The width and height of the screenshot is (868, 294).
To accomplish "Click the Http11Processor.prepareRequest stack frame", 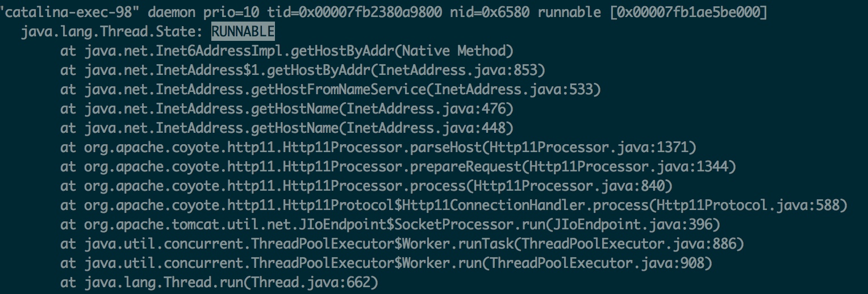I will pyautogui.click(x=398, y=167).
